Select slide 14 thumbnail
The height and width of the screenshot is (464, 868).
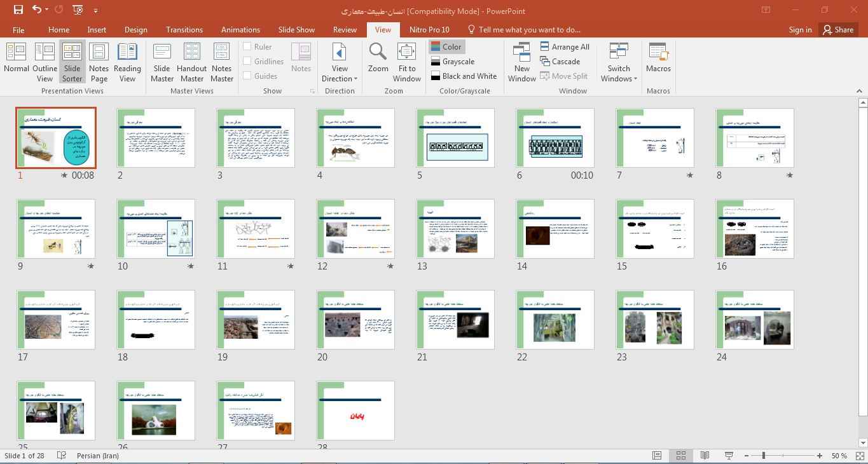tap(555, 229)
